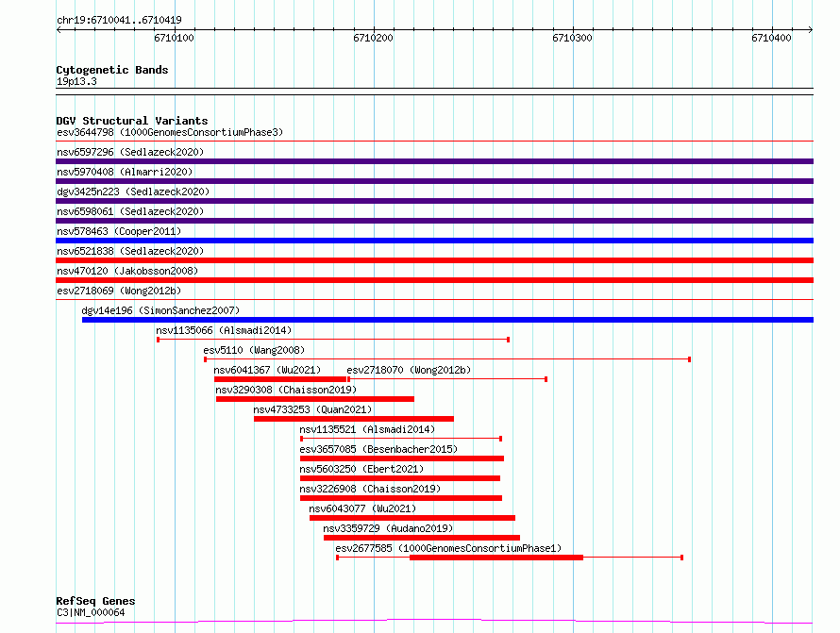Open the esv3657085 Besenbacher2015 label

tap(378, 449)
